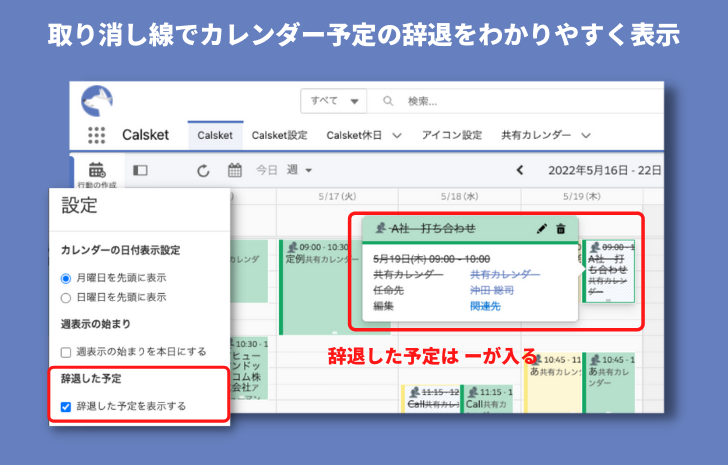The width and height of the screenshot is (728, 465).
Task: Open the struck 09:00 A社 打ち合わせ event block
Action: (609, 271)
